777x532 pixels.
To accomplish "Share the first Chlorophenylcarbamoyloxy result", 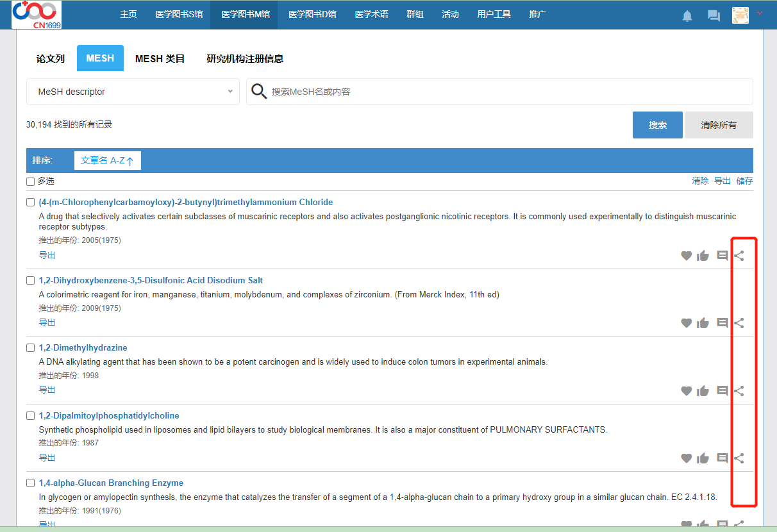I will point(739,256).
